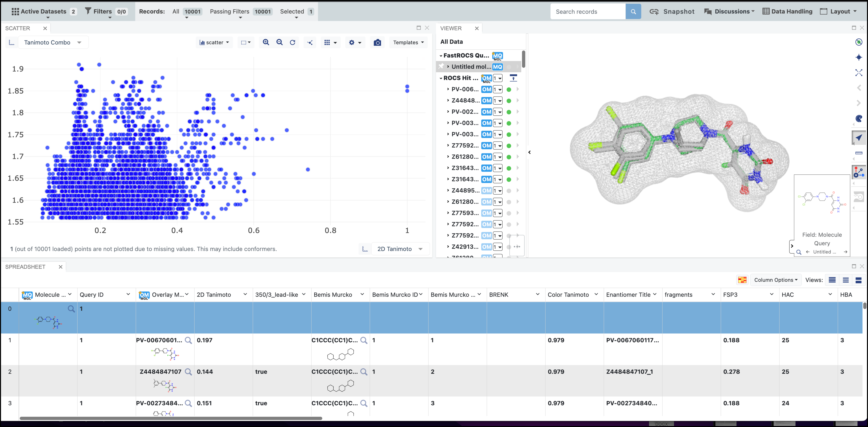868x427 pixels.
Task: Toggle visibility dot for Z61280... row below Z44895
Action: pyautogui.click(x=509, y=202)
